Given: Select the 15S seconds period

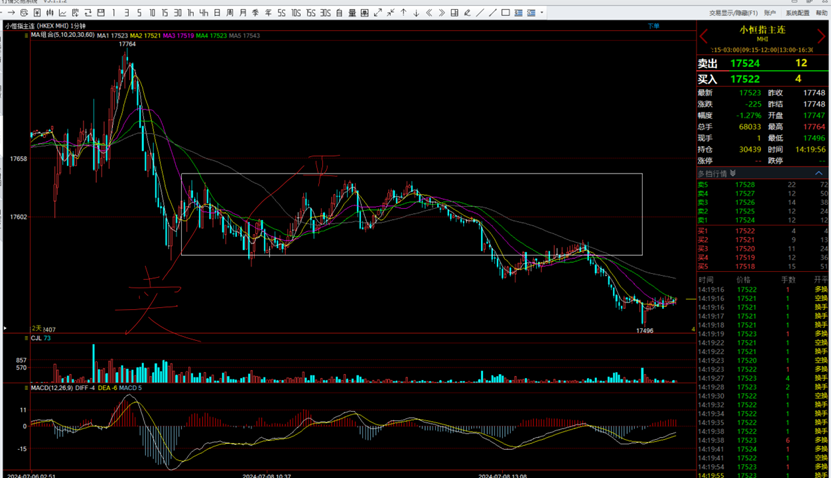Looking at the screenshot, I should (311, 13).
